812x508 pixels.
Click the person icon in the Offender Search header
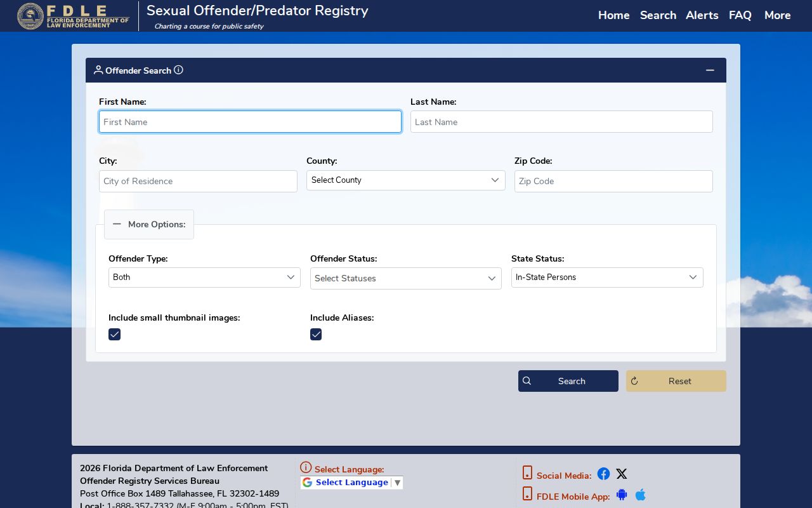pos(98,70)
